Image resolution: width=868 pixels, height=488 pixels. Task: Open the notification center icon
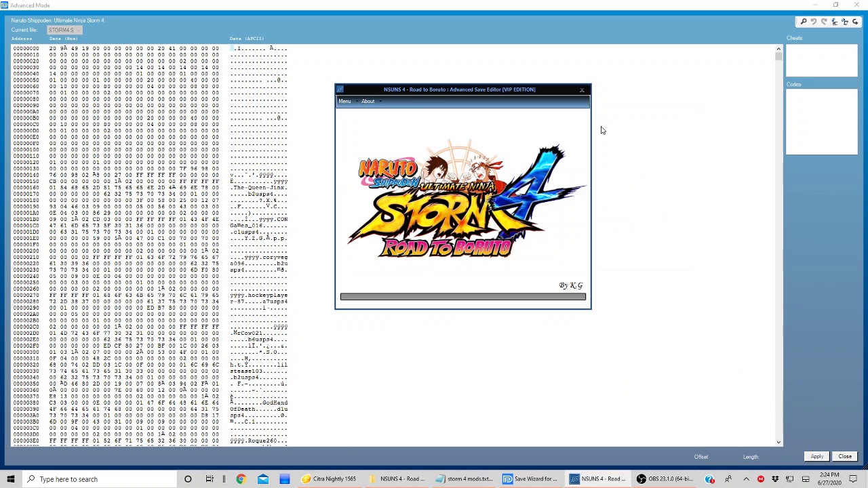[x=853, y=479]
